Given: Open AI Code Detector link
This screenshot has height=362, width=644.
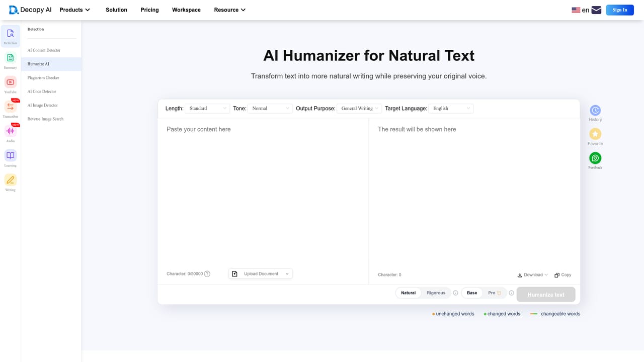Looking at the screenshot, I should (x=42, y=92).
